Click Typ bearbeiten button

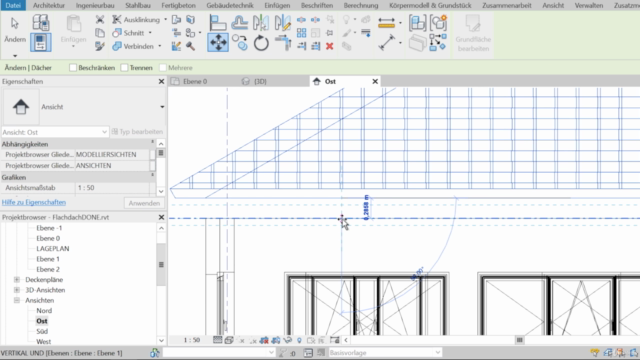(x=138, y=132)
